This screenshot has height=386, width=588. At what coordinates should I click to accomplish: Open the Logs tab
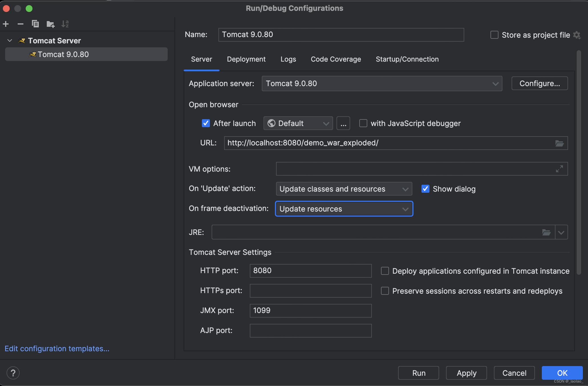click(x=288, y=59)
